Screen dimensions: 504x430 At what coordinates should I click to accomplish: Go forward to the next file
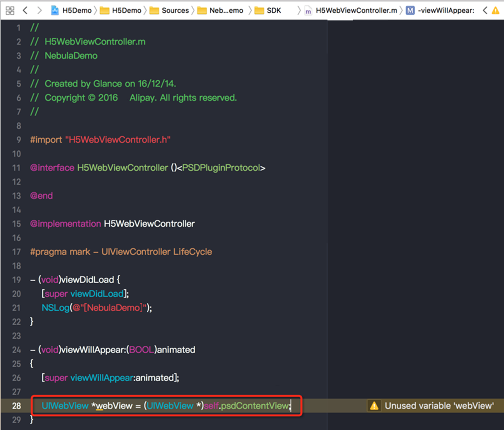click(x=39, y=10)
